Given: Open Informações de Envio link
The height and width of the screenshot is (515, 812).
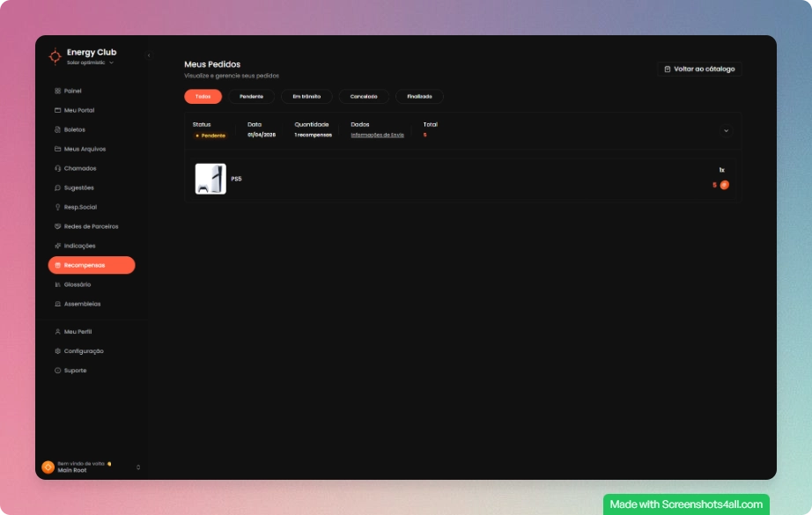Looking at the screenshot, I should click(377, 135).
